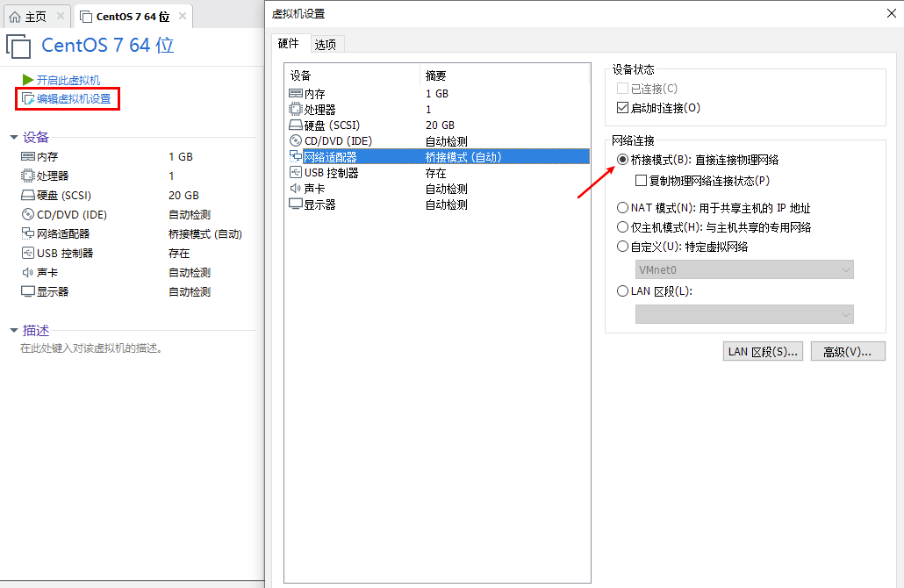
Task: Select the 声卡 row in hardware list
Action: (438, 189)
